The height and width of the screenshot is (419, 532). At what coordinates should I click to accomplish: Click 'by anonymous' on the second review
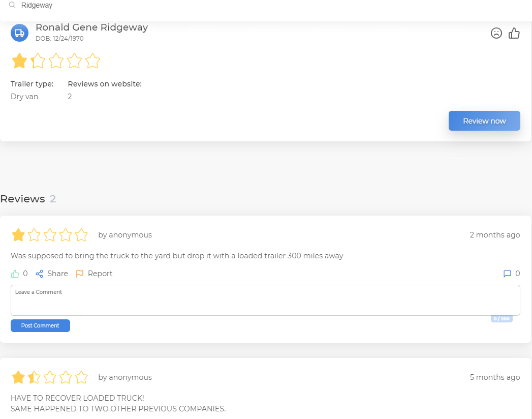(x=125, y=377)
